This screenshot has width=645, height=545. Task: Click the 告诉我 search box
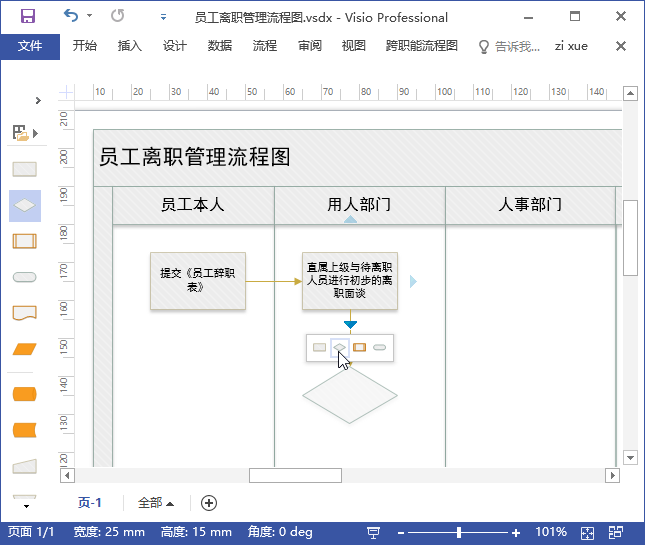pos(509,46)
